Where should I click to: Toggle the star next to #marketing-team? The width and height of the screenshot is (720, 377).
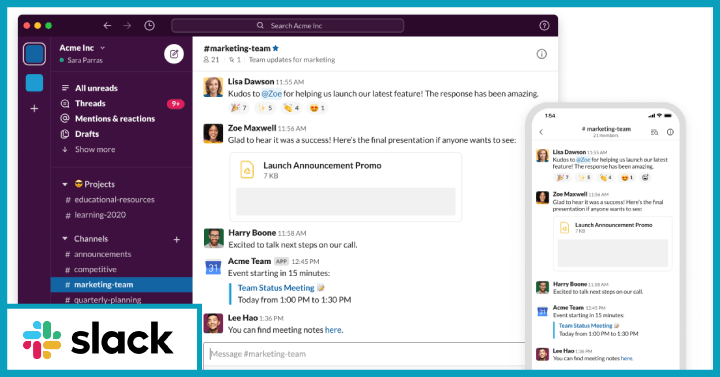(x=276, y=48)
